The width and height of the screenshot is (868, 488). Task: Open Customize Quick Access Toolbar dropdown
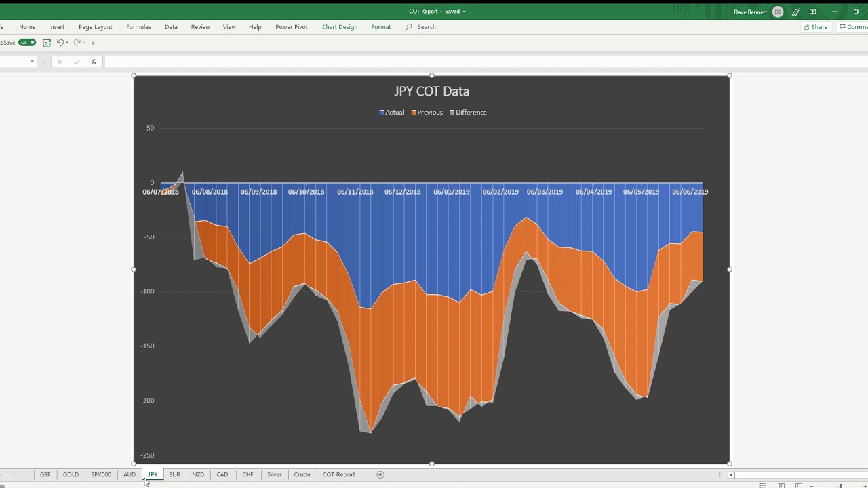[x=94, y=43]
